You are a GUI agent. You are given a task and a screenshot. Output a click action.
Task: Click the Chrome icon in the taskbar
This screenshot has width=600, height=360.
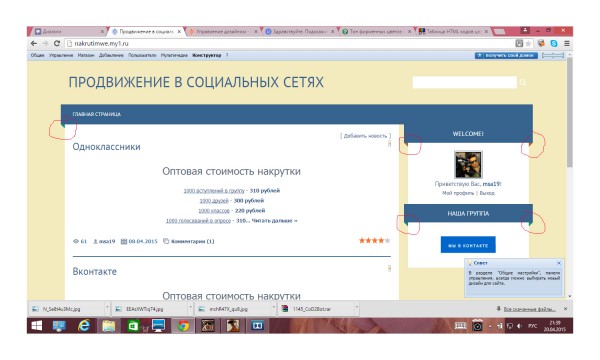coord(183,326)
